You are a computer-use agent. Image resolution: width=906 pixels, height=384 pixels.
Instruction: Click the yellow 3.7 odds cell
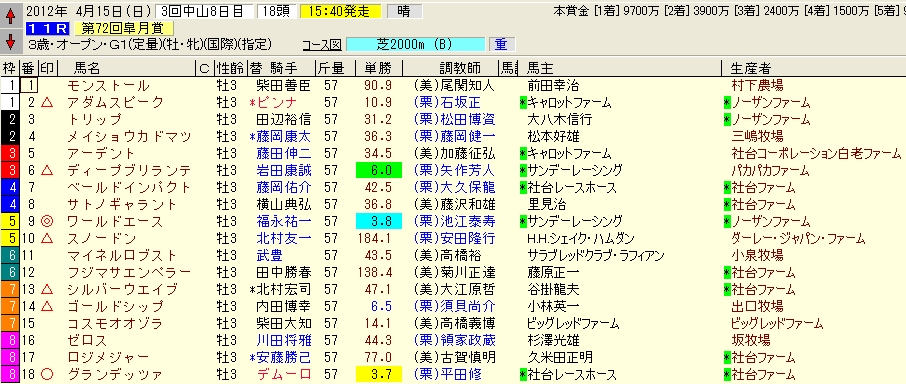point(378,374)
